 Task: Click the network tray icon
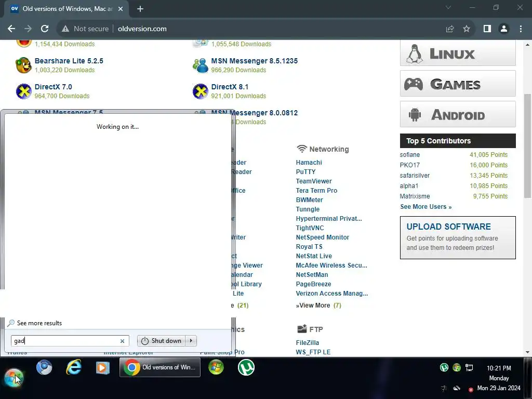coord(469,367)
